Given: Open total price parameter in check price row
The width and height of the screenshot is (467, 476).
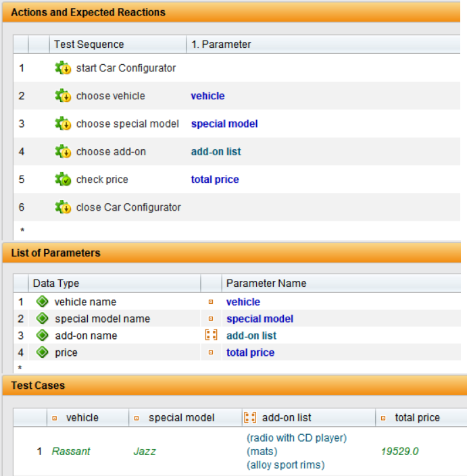Looking at the screenshot, I should 214,180.
